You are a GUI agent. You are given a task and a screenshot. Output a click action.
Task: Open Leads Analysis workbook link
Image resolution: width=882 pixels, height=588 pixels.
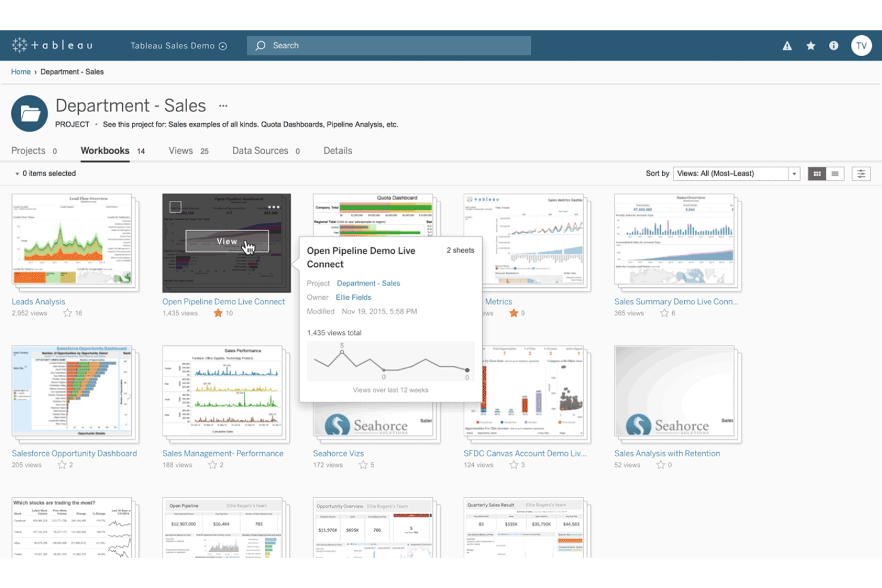(x=39, y=301)
